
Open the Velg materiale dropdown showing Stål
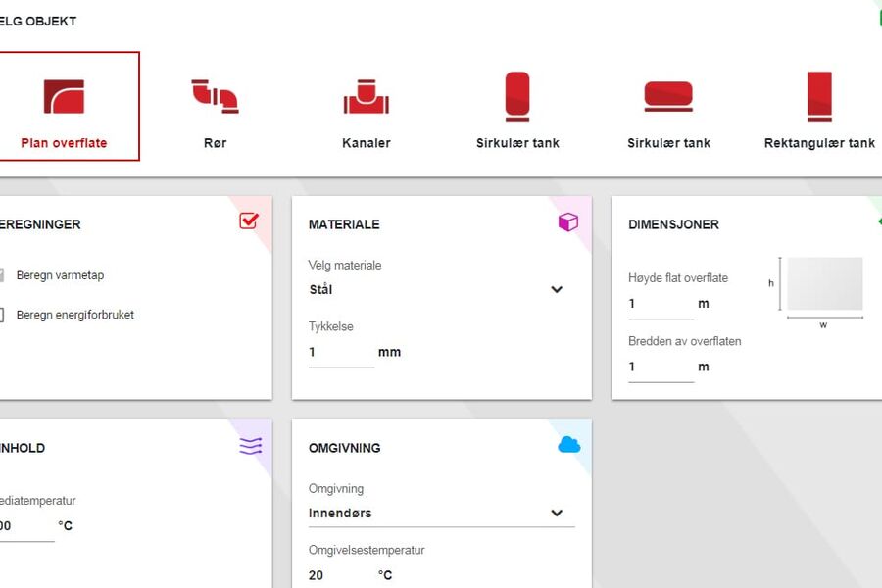coord(436,290)
